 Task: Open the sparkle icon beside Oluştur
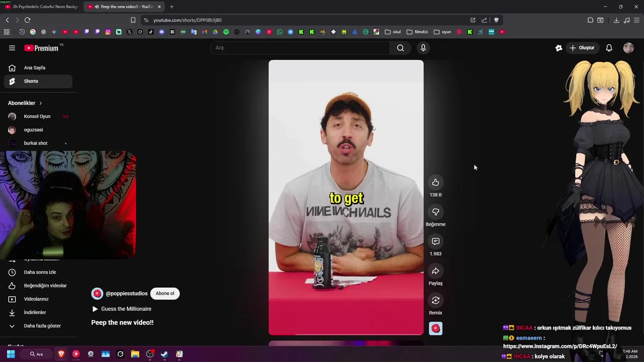point(558,48)
